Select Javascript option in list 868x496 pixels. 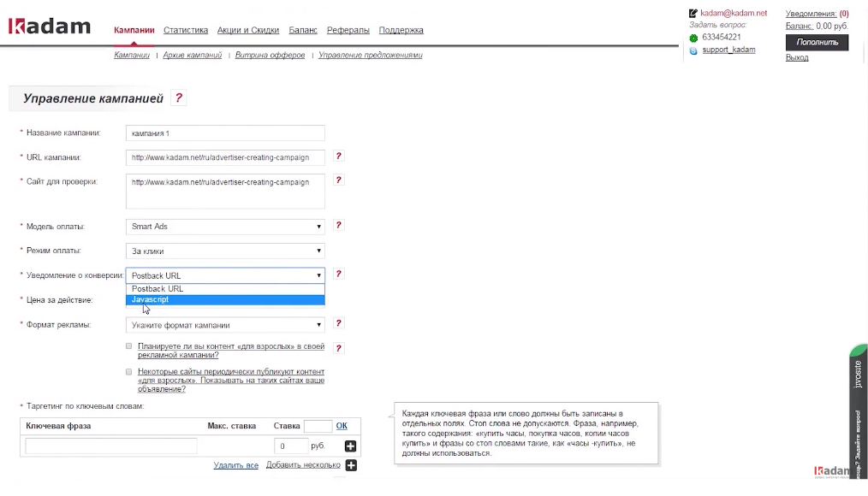point(225,299)
